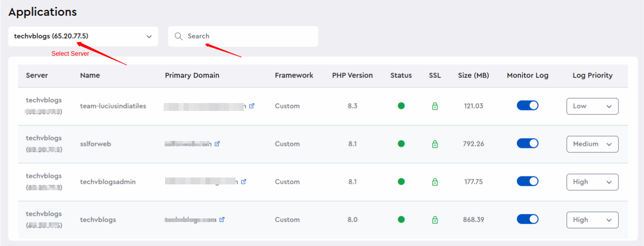The width and height of the screenshot is (644, 246).
Task: Click the Server column header
Action: pos(37,75)
